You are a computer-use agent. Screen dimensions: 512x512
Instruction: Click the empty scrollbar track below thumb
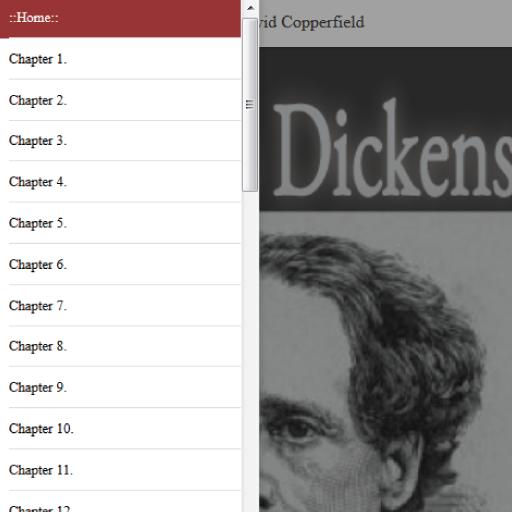(250, 350)
